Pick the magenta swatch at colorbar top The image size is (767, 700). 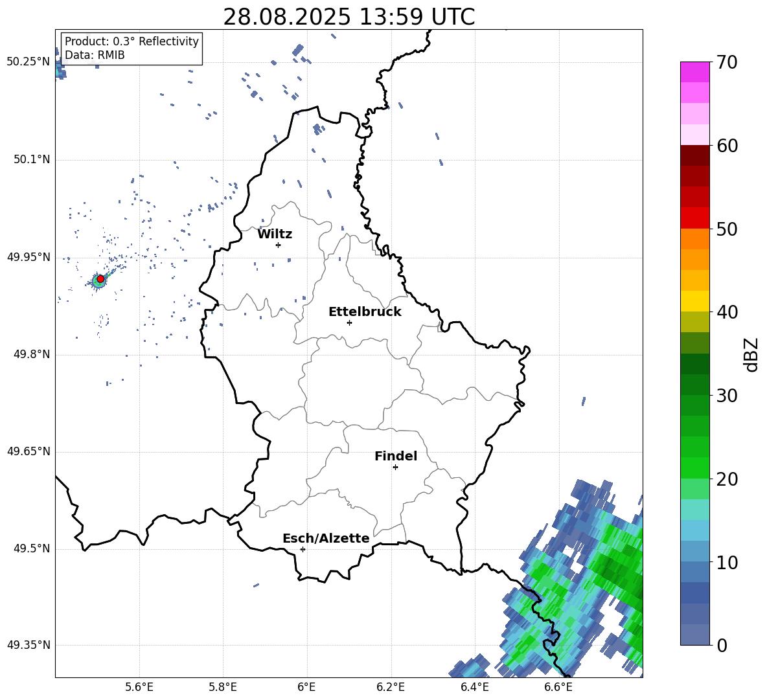695,72
